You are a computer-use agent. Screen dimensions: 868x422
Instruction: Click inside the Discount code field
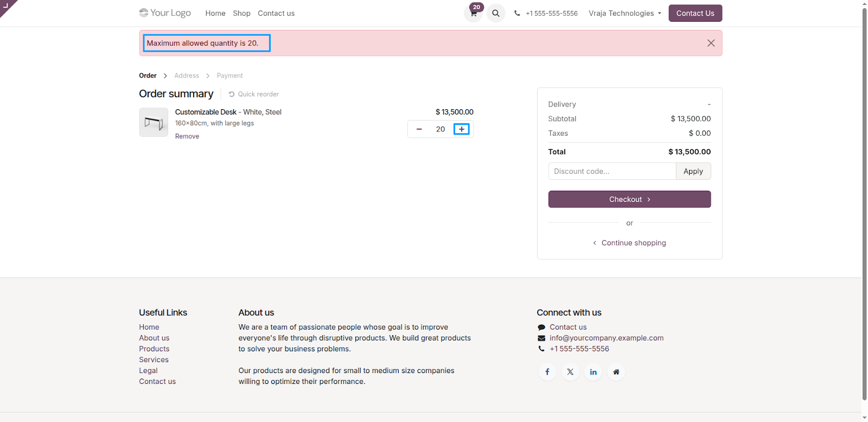pyautogui.click(x=612, y=171)
